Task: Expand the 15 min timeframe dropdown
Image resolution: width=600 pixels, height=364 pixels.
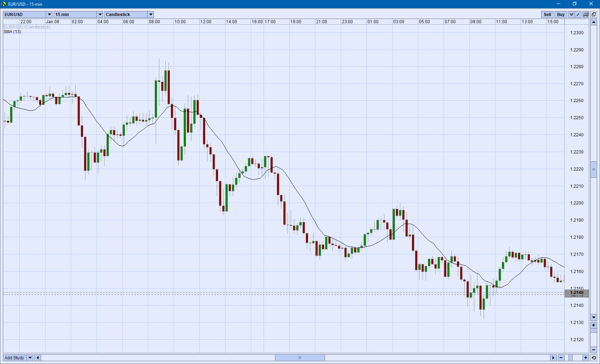Action: point(100,15)
